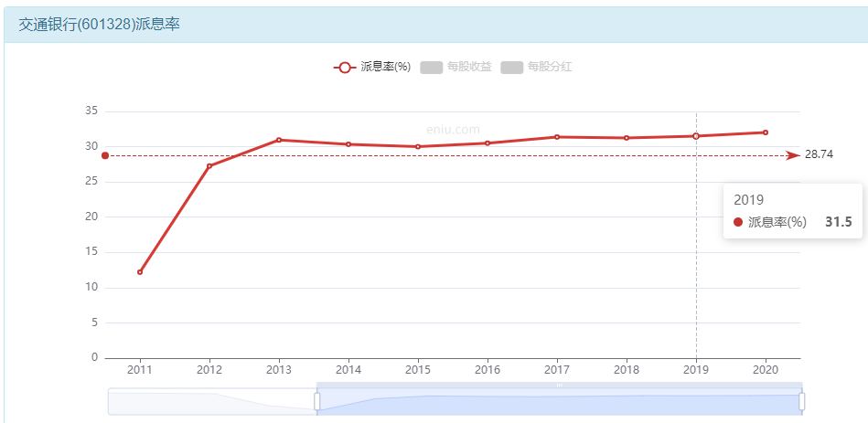Click the left handle of the zoom slider
This screenshot has height=423, width=868.
317,401
